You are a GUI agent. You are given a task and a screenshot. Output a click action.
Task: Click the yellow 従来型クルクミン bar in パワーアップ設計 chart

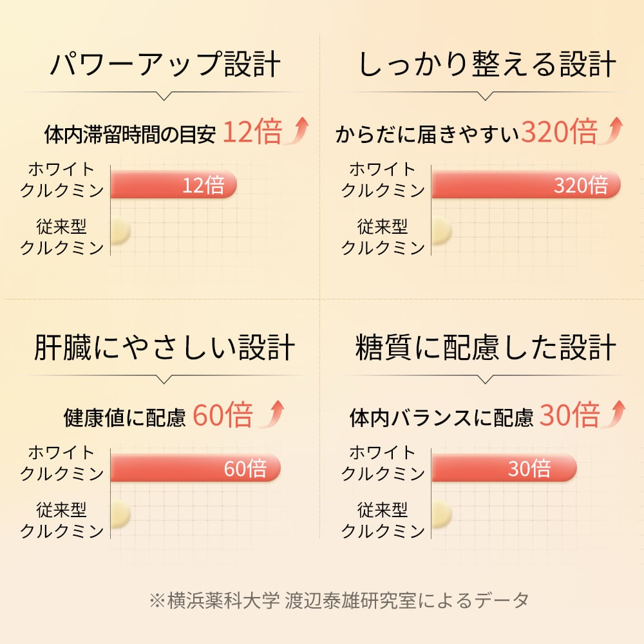point(120,232)
